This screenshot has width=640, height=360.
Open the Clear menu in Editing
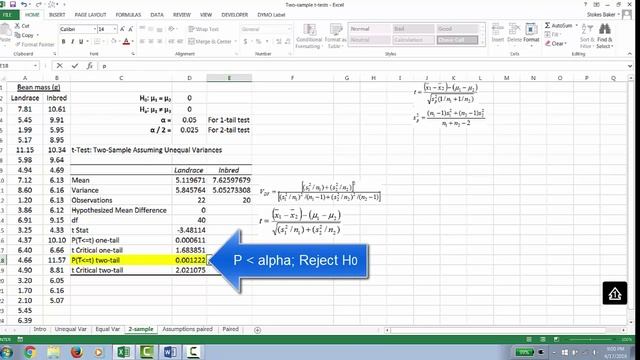(556, 43)
